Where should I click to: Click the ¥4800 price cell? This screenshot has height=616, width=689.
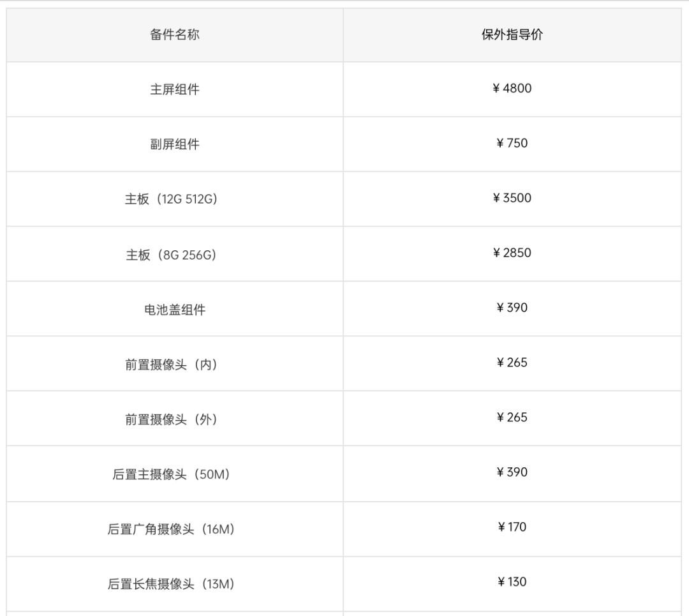(512, 89)
